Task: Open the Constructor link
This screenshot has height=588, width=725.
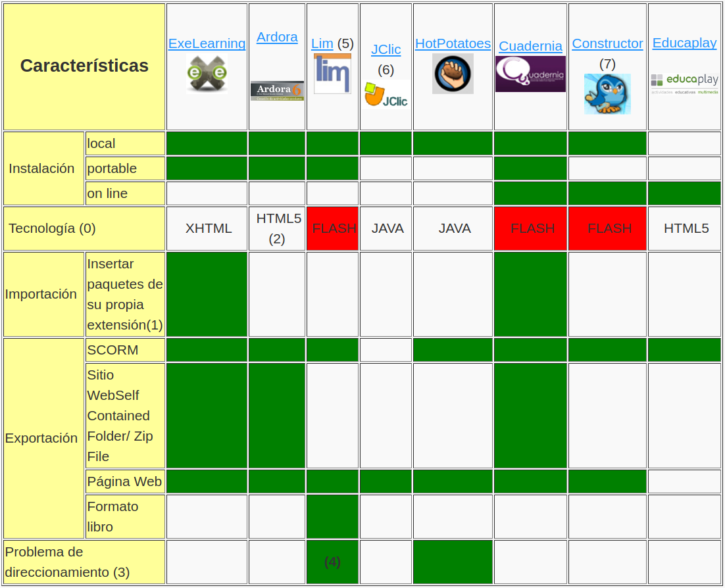Action: pyautogui.click(x=607, y=43)
